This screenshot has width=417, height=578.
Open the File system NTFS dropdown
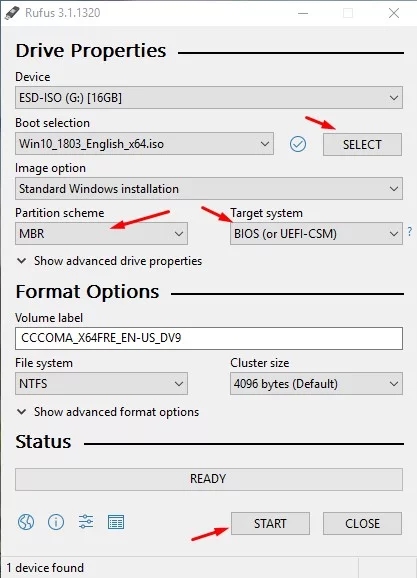(x=101, y=383)
